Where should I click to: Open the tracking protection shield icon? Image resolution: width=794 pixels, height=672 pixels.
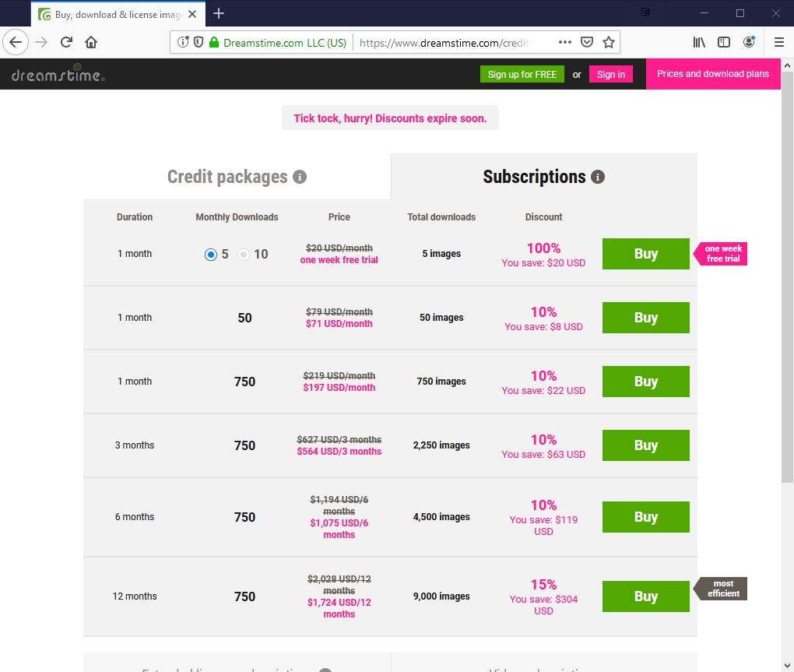click(198, 42)
